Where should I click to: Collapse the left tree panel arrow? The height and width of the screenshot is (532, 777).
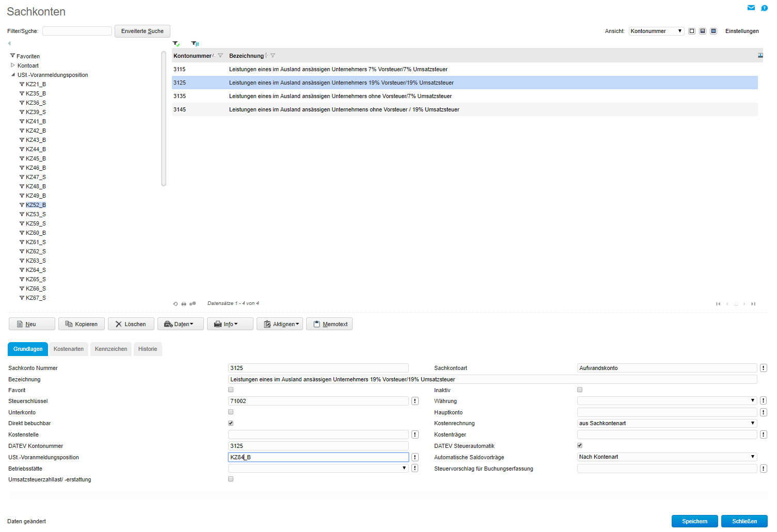coord(9,43)
